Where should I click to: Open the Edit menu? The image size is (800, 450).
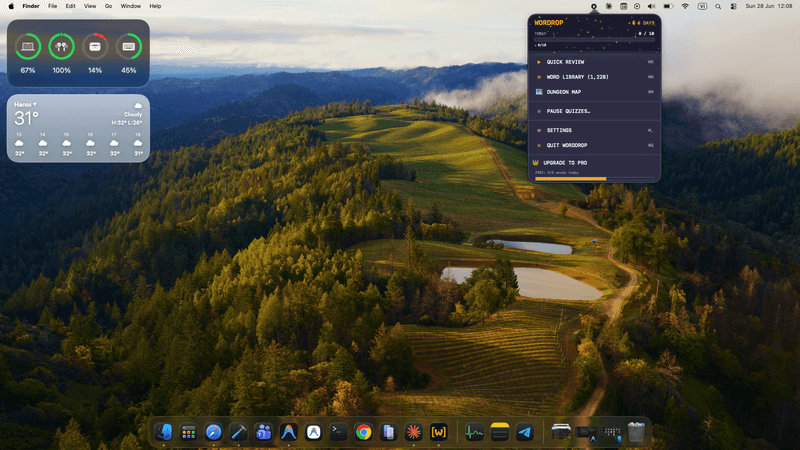(70, 6)
